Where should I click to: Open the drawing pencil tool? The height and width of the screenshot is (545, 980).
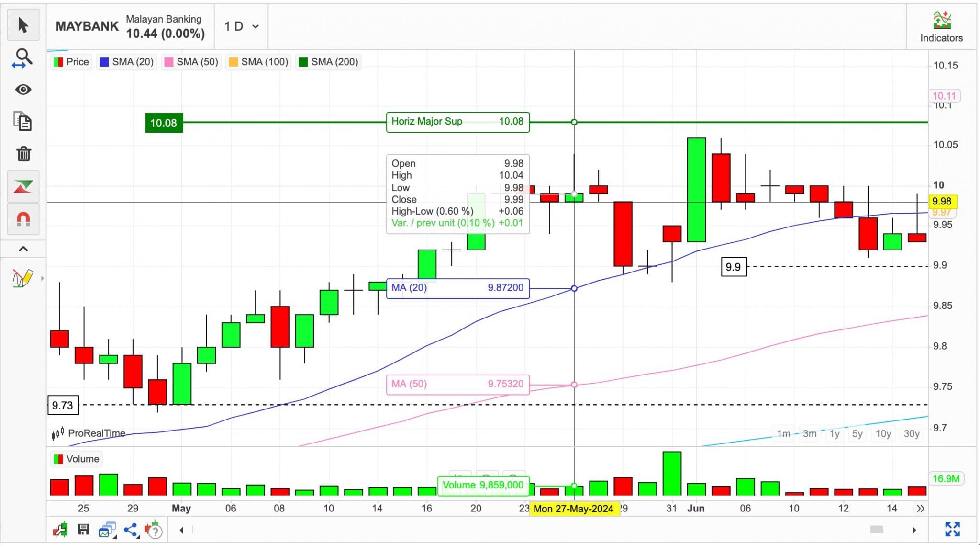click(22, 278)
